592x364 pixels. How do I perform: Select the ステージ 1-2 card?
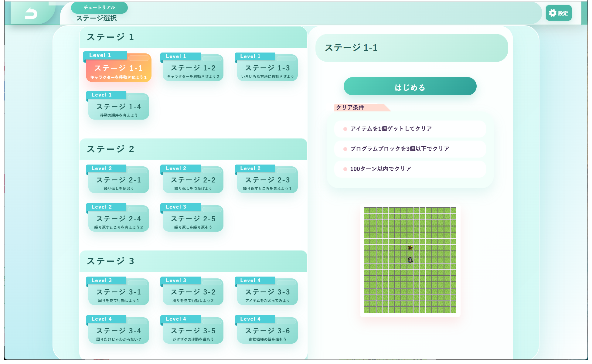[x=193, y=67]
